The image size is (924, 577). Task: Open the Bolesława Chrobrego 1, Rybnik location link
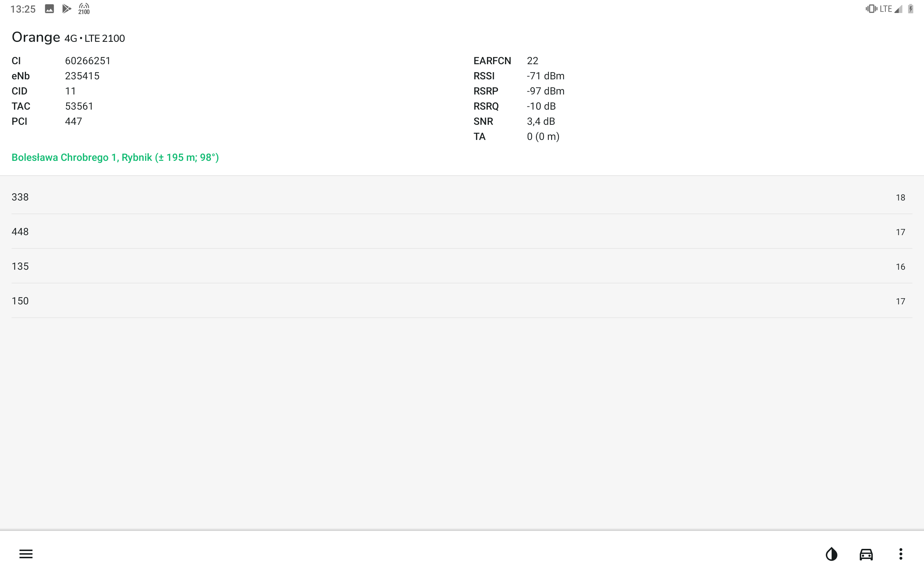click(x=115, y=157)
